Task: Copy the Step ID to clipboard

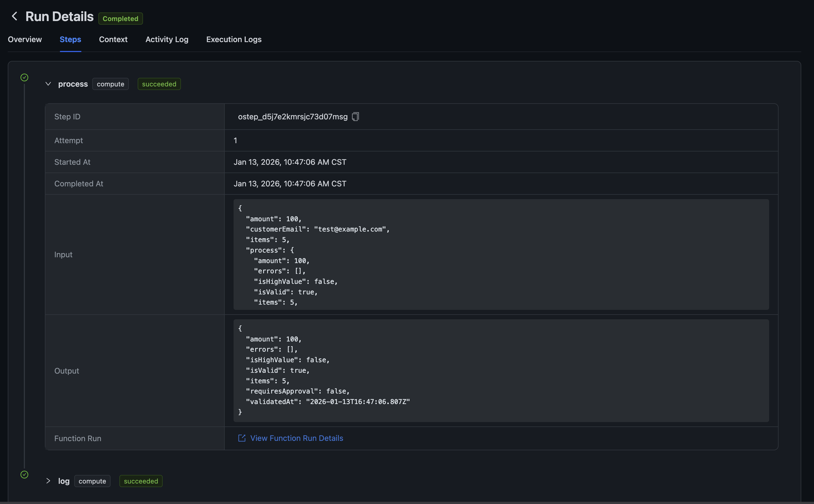Action: click(x=355, y=117)
